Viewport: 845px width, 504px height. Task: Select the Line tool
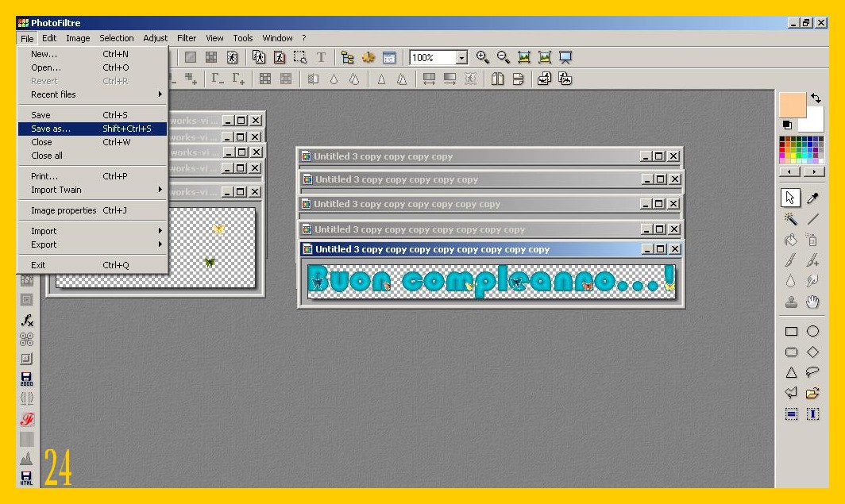pos(812,218)
